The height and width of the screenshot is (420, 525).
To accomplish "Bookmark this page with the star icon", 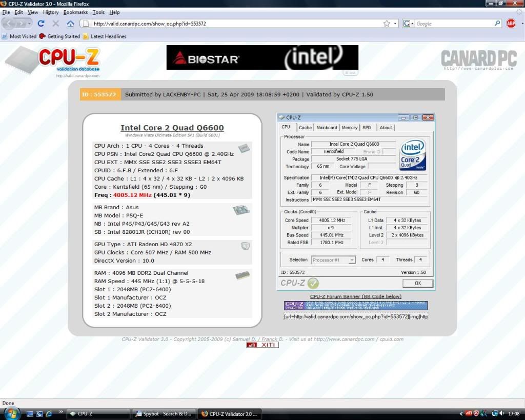I will [387, 24].
